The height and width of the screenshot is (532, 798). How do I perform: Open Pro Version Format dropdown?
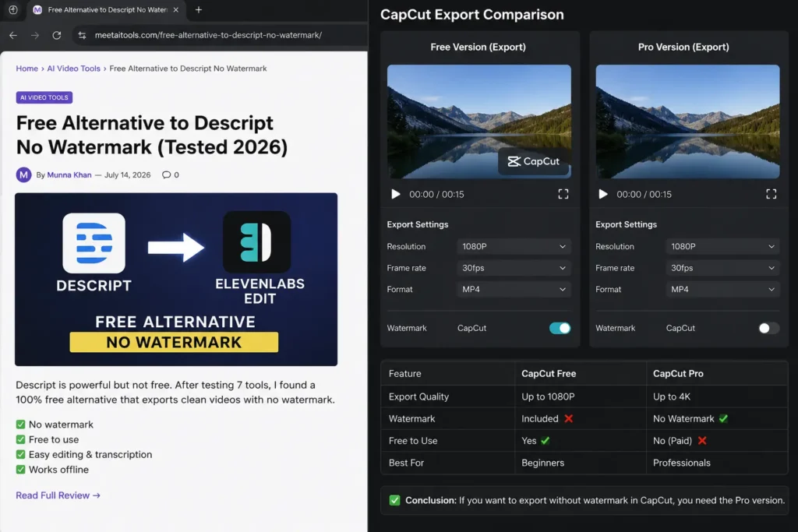[722, 290]
